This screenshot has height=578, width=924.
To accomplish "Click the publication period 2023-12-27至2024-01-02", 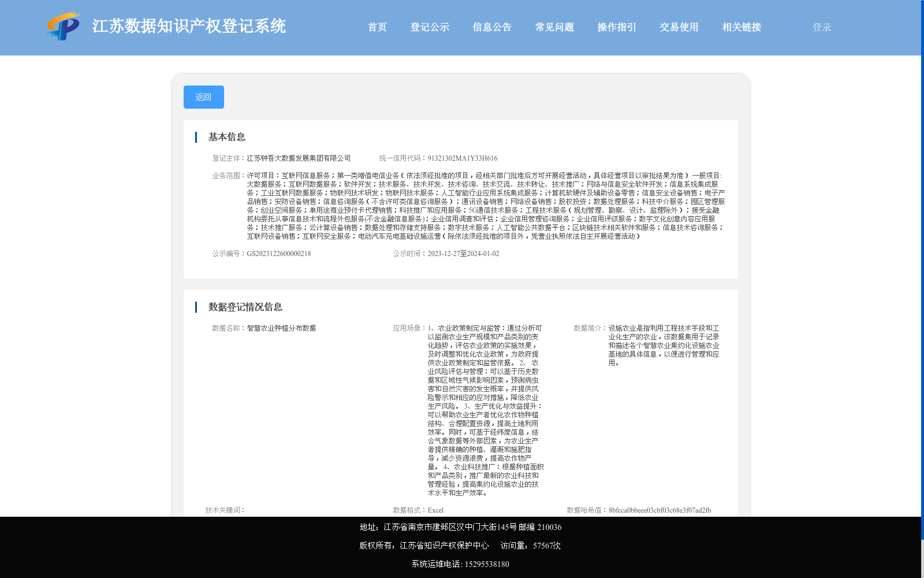I will click(463, 254).
